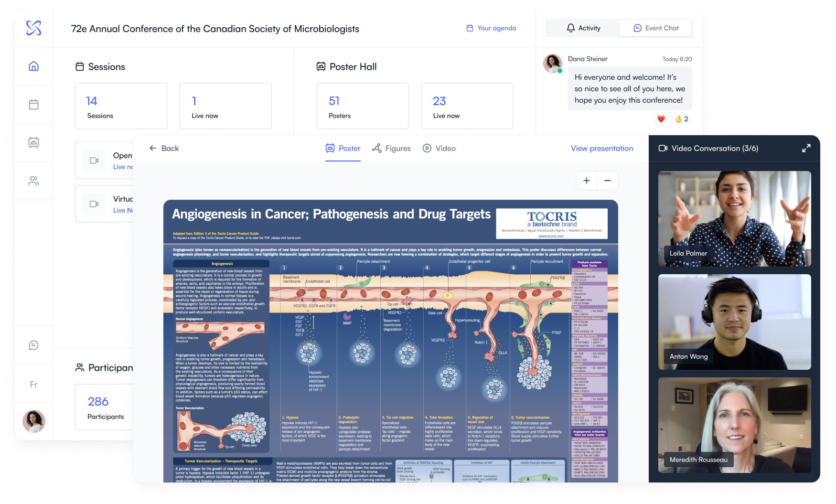Click the OK-hand reaction with count 2

click(x=682, y=119)
